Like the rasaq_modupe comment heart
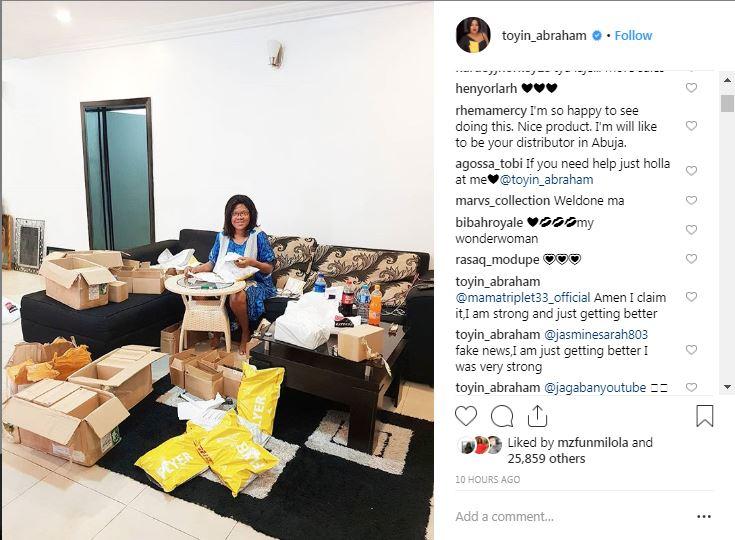 click(691, 259)
